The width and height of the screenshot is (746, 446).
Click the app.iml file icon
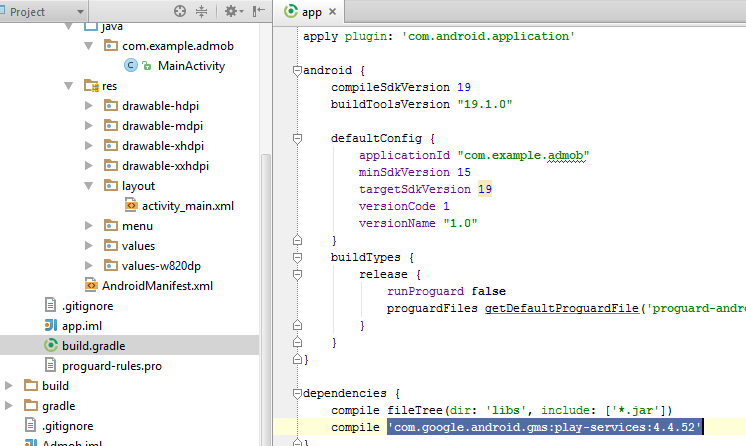tap(51, 326)
